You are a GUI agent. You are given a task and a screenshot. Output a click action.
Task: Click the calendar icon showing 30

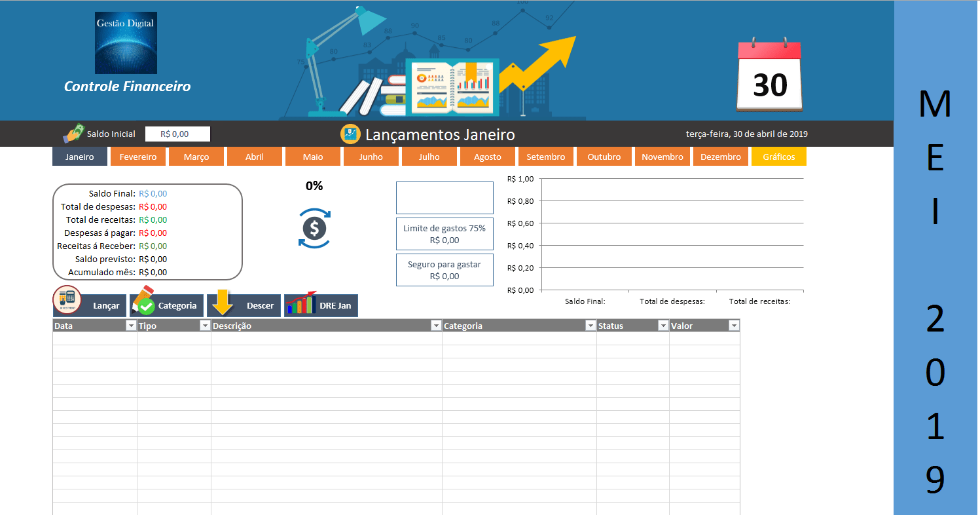[769, 76]
